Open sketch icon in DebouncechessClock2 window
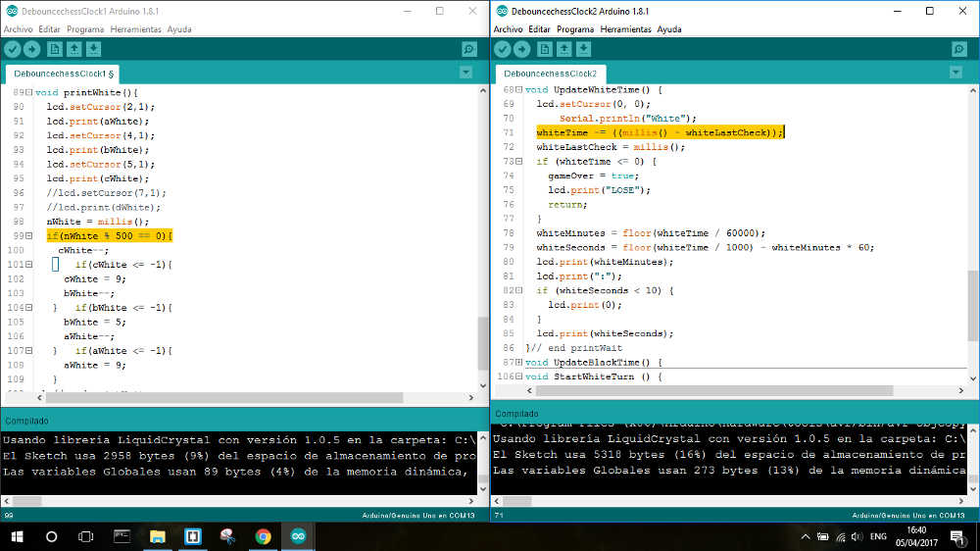This screenshot has height=551, width=980. (x=563, y=49)
